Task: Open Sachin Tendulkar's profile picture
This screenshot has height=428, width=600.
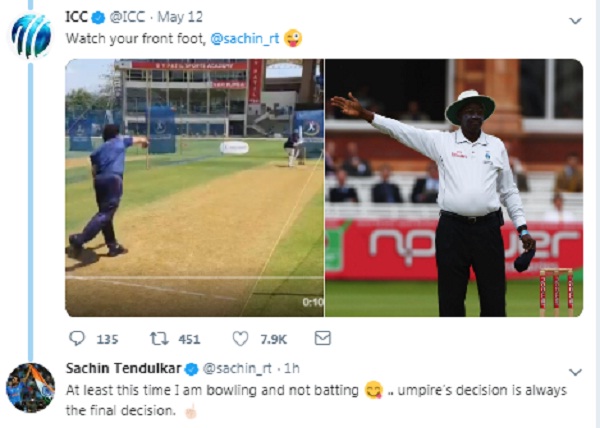Action: pyautogui.click(x=31, y=387)
